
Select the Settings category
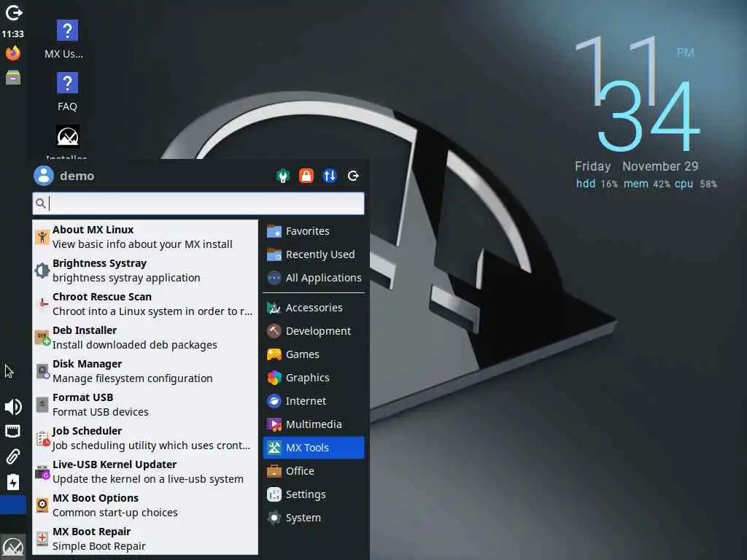(x=314, y=495)
